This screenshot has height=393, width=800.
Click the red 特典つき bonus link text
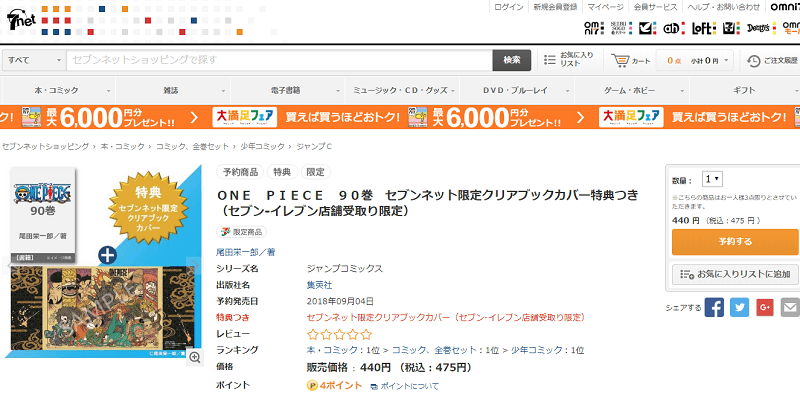[x=446, y=317]
